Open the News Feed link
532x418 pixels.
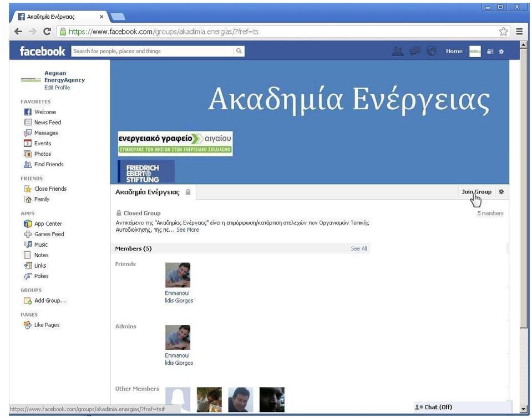click(x=48, y=123)
